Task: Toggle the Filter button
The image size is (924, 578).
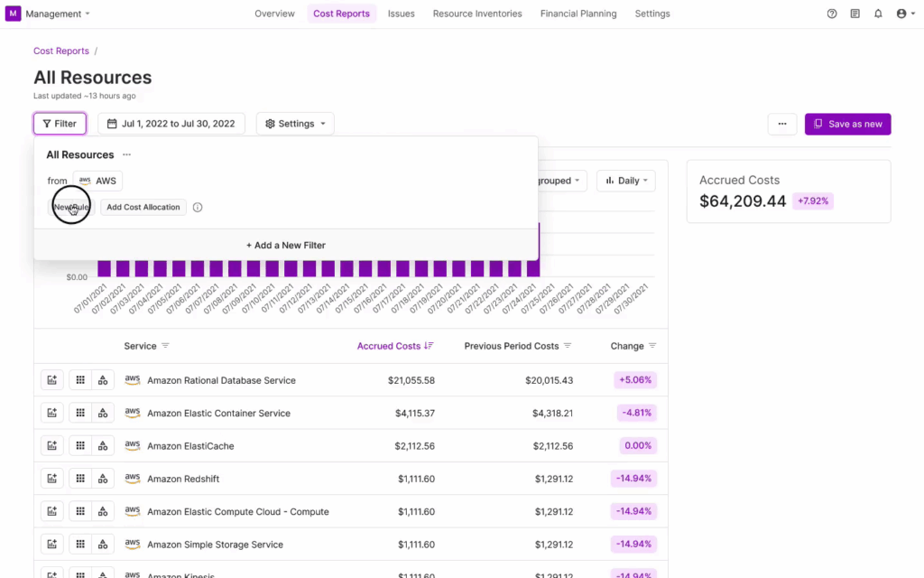Action: pyautogui.click(x=60, y=124)
